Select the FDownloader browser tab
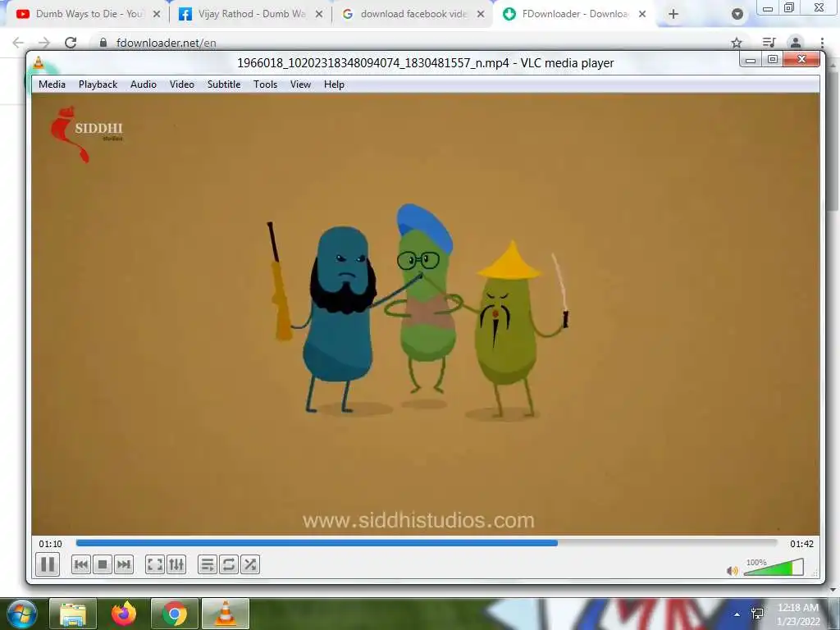The height and width of the screenshot is (630, 840). click(574, 14)
